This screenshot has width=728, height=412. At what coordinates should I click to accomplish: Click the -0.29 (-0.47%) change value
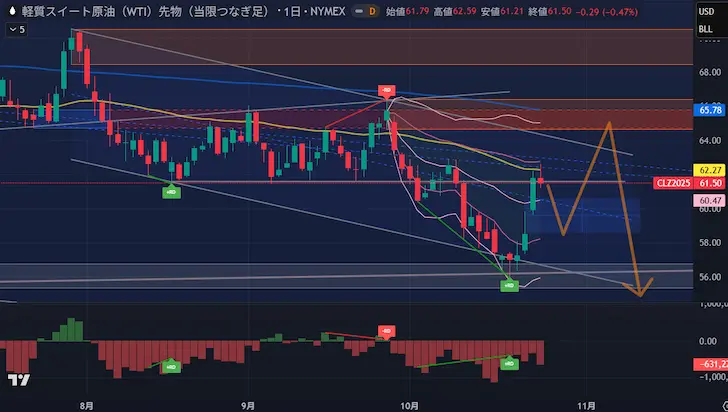[x=606, y=12]
